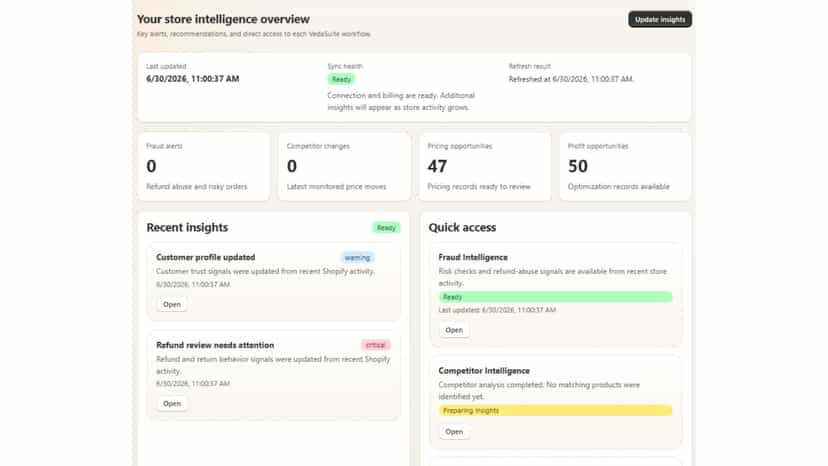Click the Connection and billing are ready message
The image size is (828, 466).
pos(401,101)
